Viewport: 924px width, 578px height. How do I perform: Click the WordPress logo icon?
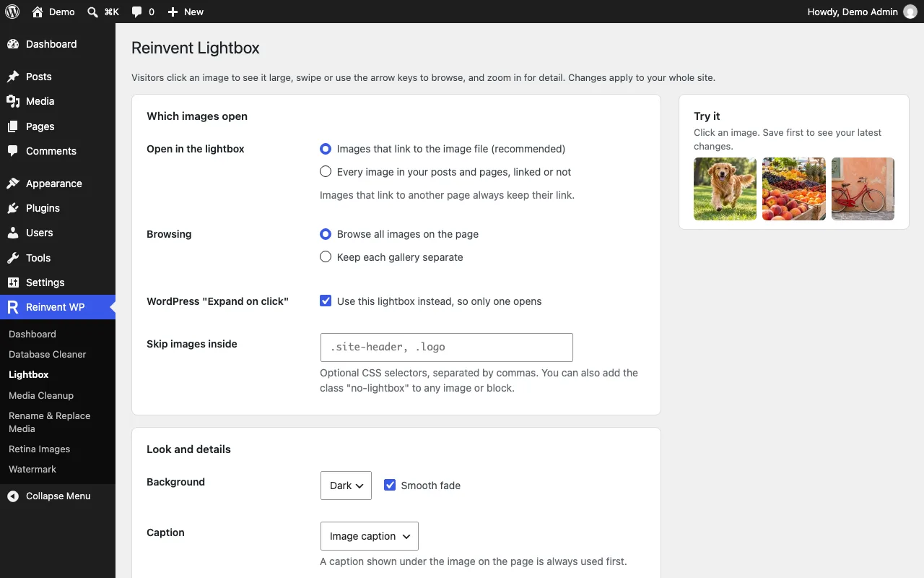coord(12,12)
